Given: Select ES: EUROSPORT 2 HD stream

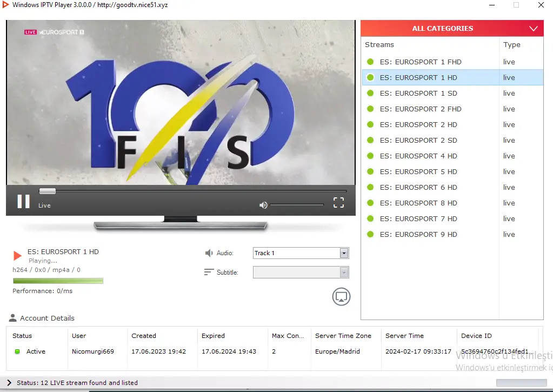Looking at the screenshot, I should coord(453,124).
